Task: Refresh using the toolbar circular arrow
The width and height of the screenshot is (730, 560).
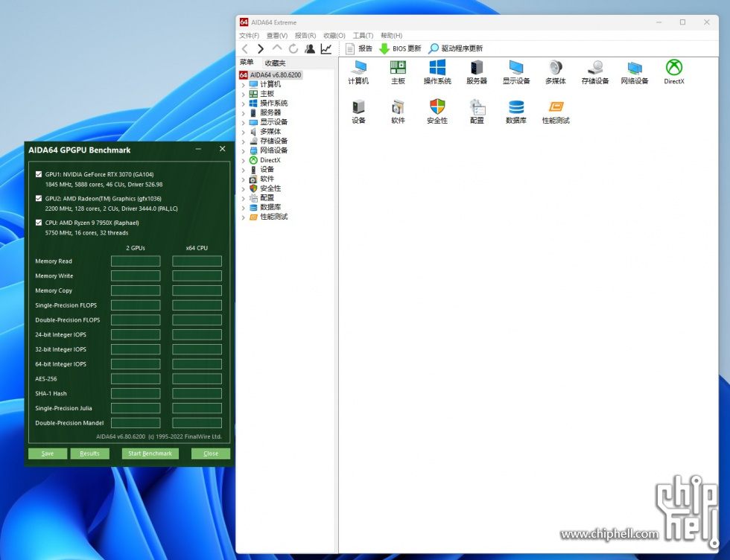Action: pos(293,48)
